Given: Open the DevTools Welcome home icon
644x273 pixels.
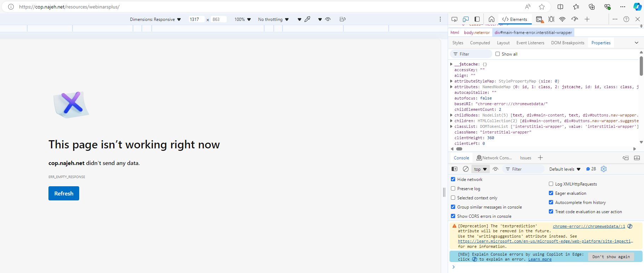Looking at the screenshot, I should click(x=492, y=19).
